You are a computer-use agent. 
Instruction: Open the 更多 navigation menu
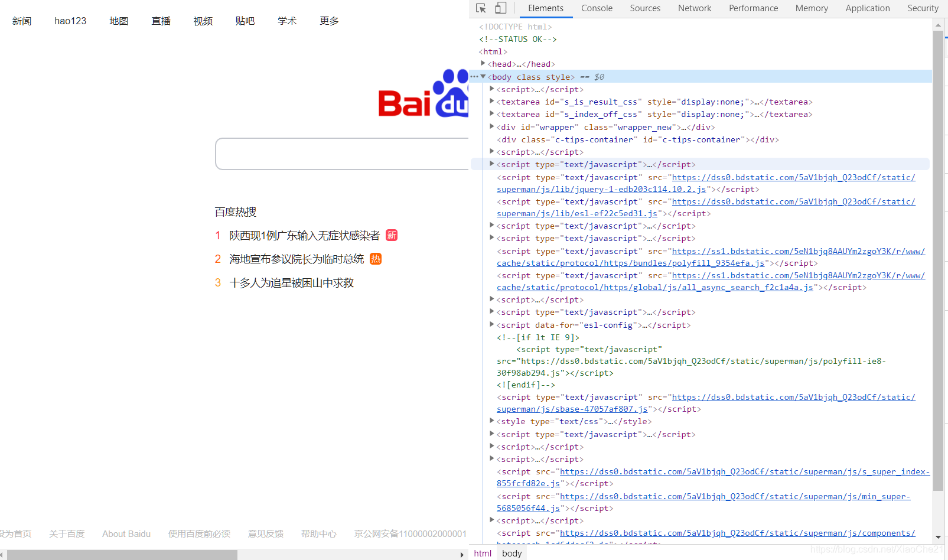(x=330, y=21)
